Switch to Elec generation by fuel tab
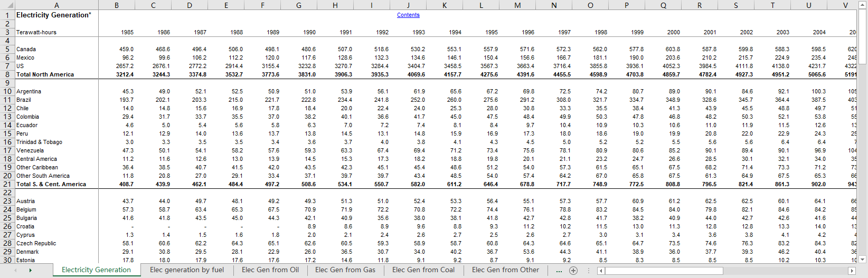Viewport: 868px width, 278px height. [x=187, y=270]
